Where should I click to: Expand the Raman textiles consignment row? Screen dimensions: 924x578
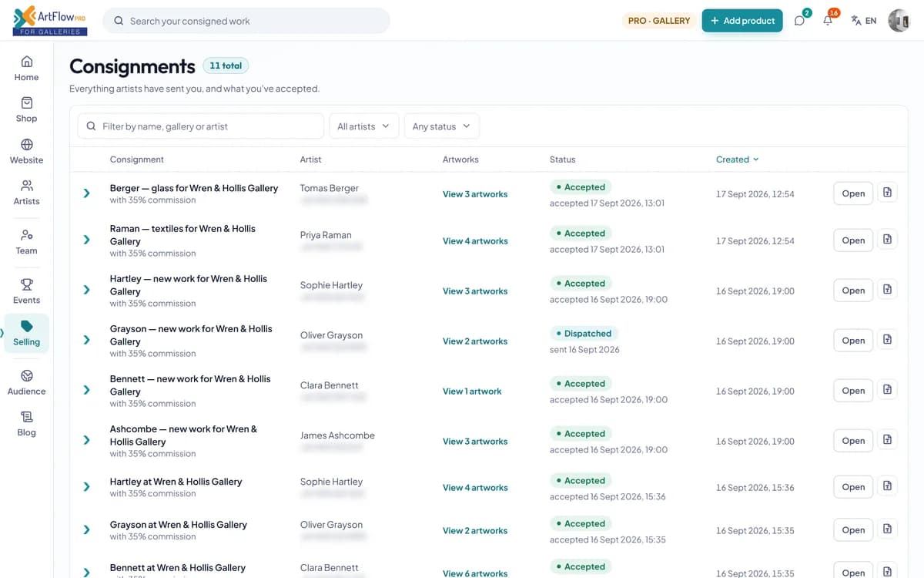(x=87, y=240)
